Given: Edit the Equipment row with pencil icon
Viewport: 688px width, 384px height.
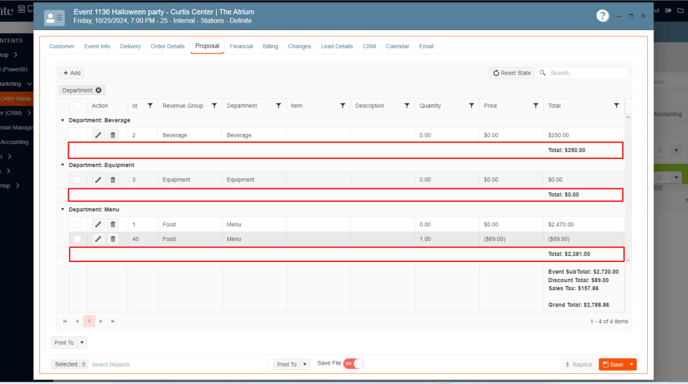Looking at the screenshot, I should (98, 180).
